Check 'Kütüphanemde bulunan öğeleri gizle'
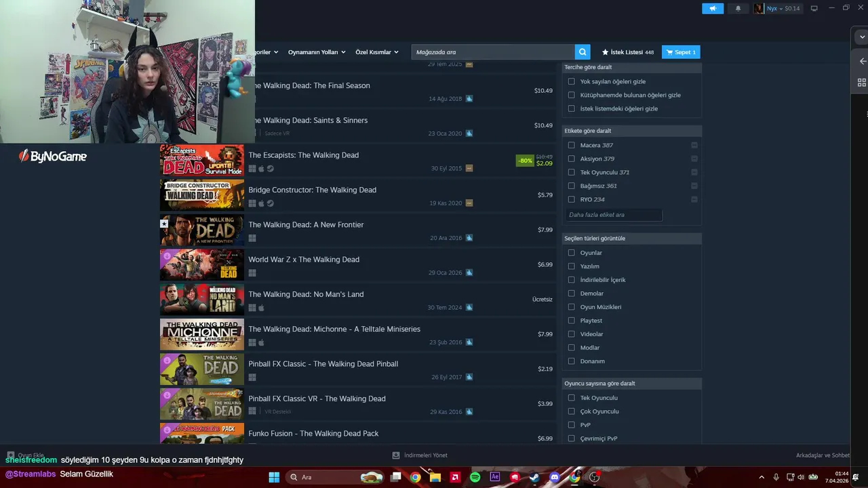Viewport: 868px width, 488px height. pyautogui.click(x=572, y=95)
